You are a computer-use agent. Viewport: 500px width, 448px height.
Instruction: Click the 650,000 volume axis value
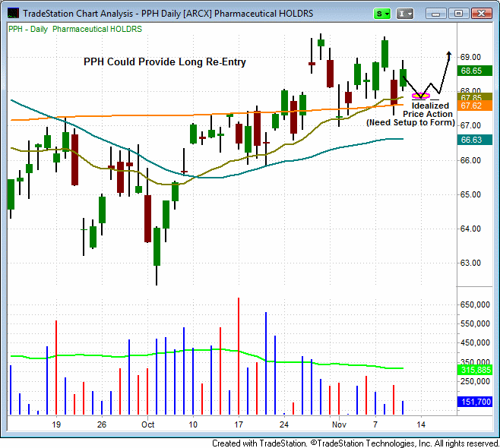pos(475,304)
